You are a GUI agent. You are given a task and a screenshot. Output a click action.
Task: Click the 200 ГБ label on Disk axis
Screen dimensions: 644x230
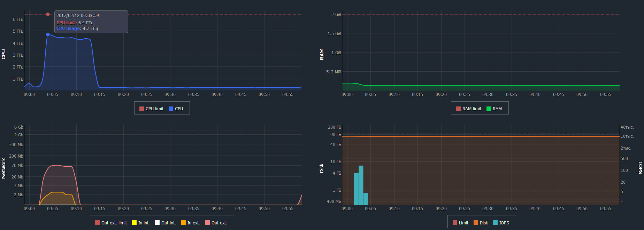[x=335, y=127]
